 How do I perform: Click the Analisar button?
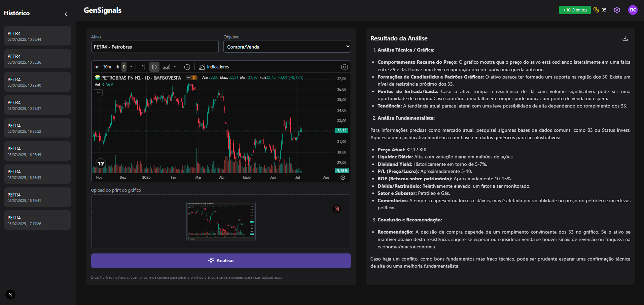tap(221, 261)
